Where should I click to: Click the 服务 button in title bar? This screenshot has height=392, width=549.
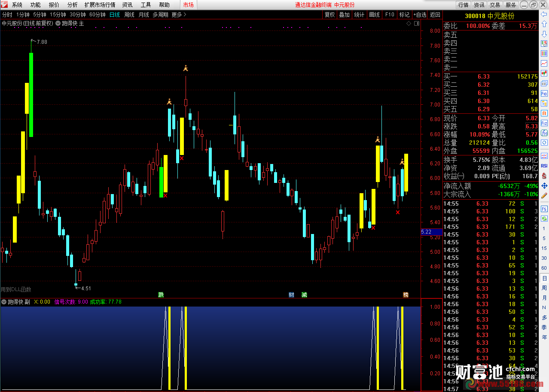[511, 5]
